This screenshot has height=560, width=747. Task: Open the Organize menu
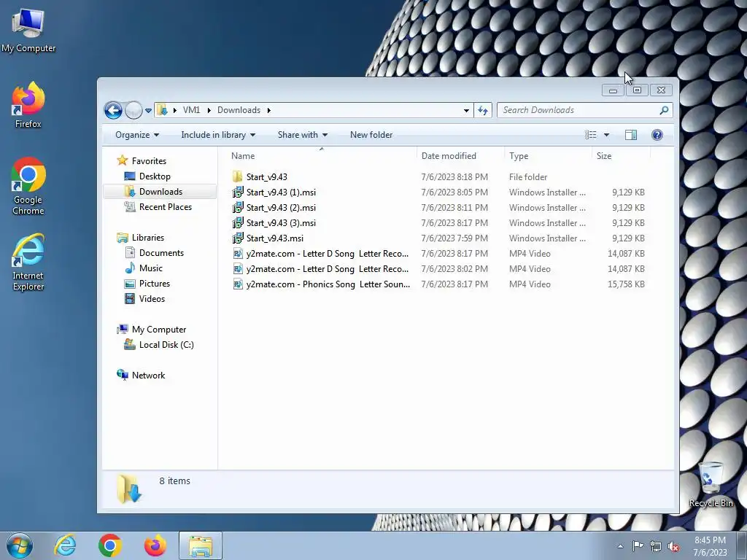pos(137,135)
